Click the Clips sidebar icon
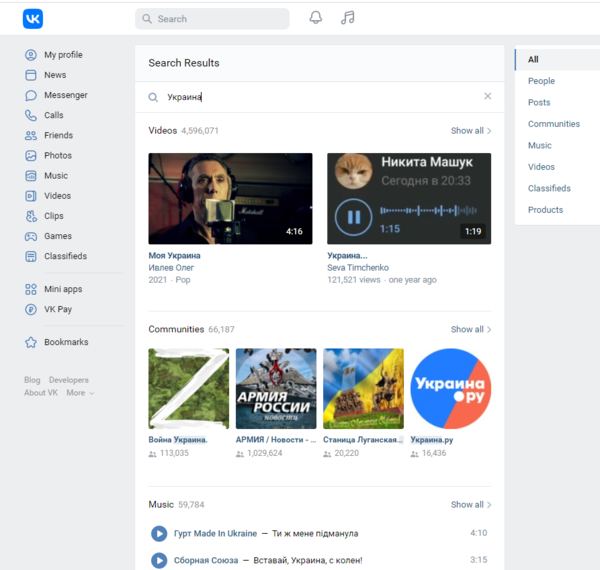600x570 pixels. pyautogui.click(x=31, y=216)
